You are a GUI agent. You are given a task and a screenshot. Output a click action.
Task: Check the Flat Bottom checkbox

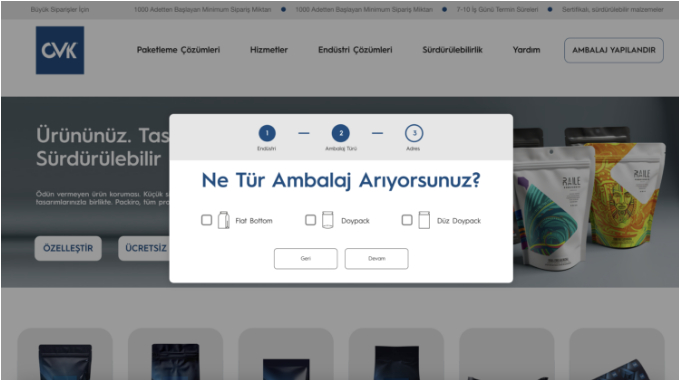pos(207,220)
